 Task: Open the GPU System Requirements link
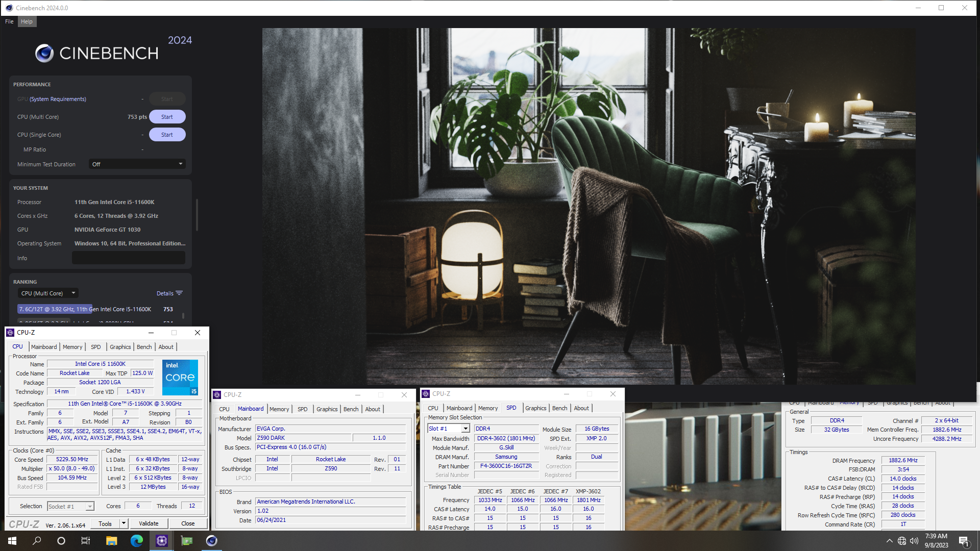click(58, 99)
